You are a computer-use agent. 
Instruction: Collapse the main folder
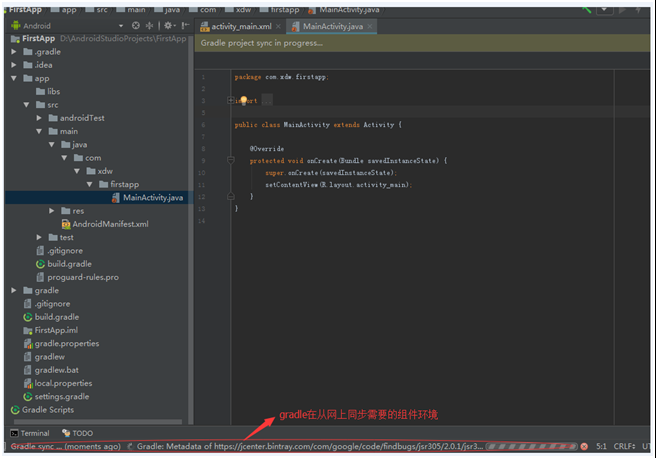[39, 131]
